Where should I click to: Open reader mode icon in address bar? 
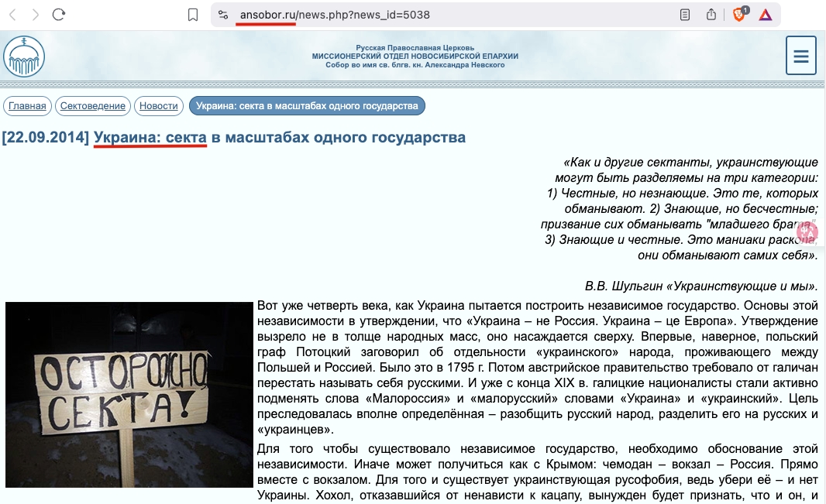coord(685,15)
